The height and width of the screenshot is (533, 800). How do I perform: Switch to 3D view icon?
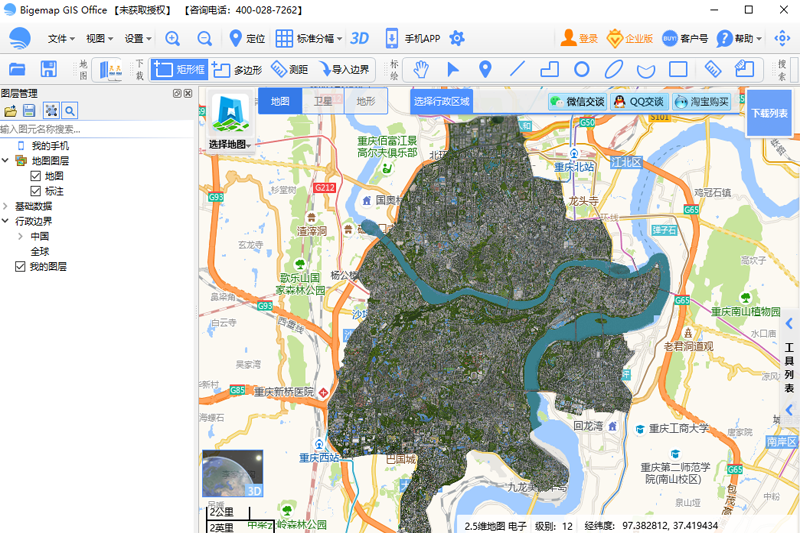click(359, 38)
